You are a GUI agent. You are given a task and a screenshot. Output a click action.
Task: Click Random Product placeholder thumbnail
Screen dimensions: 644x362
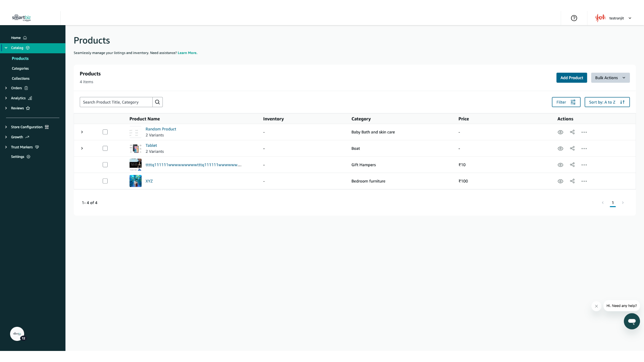pos(136,132)
